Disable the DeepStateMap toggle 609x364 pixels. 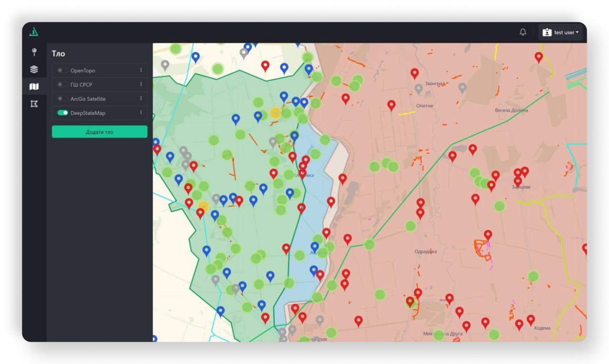(x=62, y=113)
